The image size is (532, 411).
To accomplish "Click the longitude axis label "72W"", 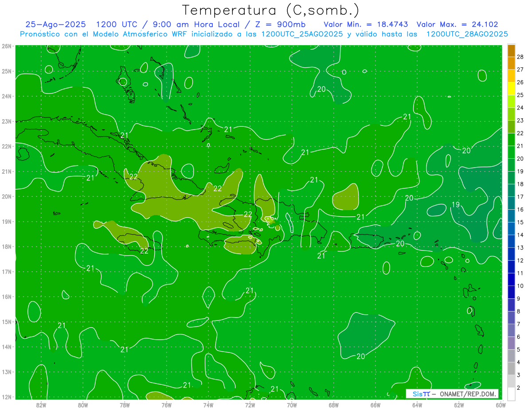I will pos(250,405).
